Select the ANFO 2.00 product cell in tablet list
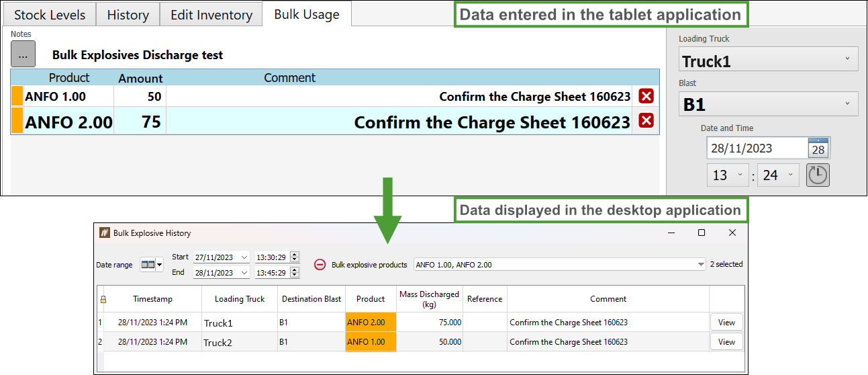The image size is (868, 375). pyautogui.click(x=68, y=121)
